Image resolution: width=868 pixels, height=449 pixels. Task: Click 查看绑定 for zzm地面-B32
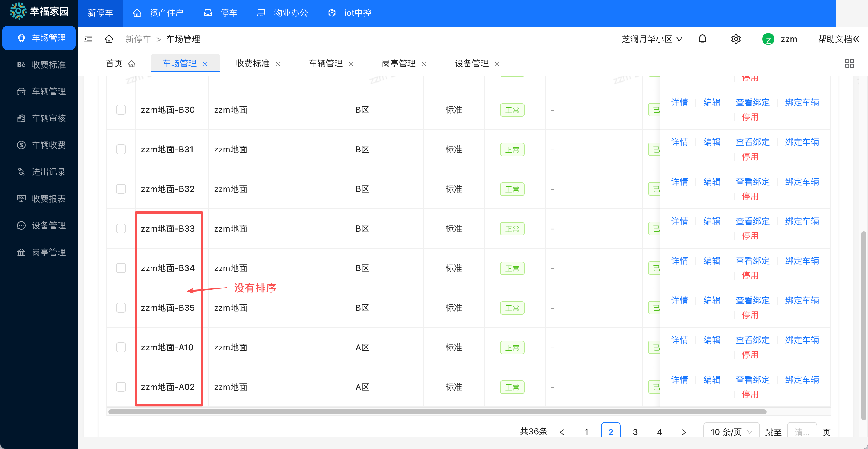pyautogui.click(x=753, y=182)
